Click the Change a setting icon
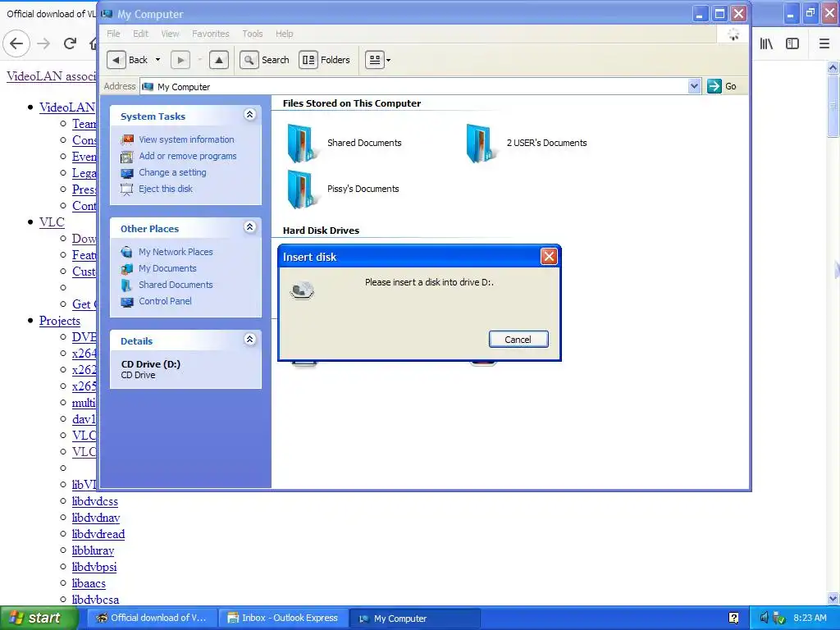 coord(127,173)
